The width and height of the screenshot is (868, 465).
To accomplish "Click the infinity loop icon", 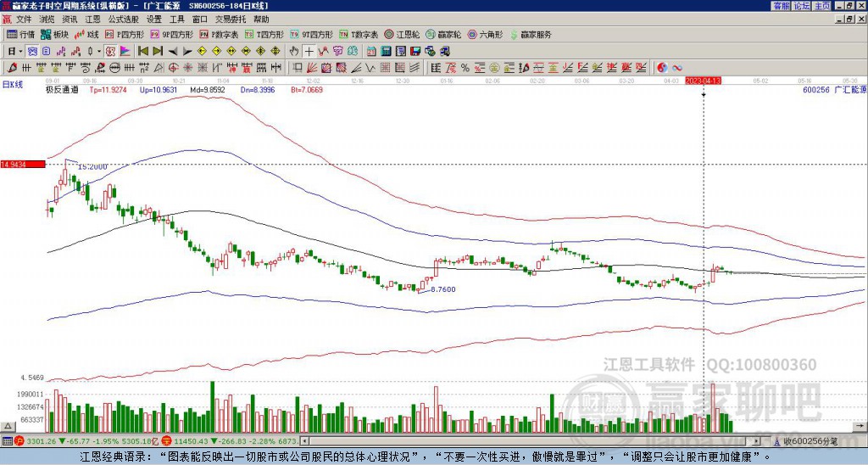I will pyautogui.click(x=676, y=68).
